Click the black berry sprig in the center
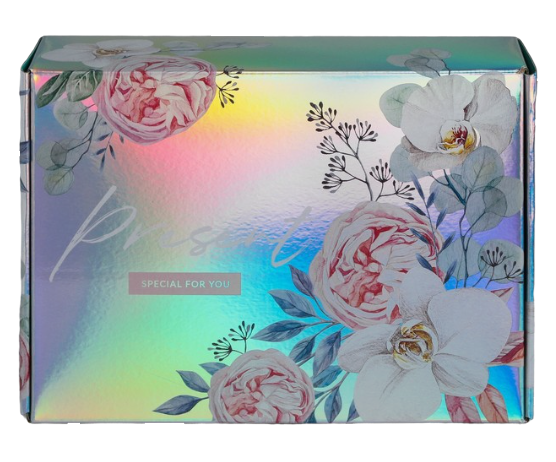Image resolution: width=556 pixels, height=462 pixels. click(x=355, y=152)
